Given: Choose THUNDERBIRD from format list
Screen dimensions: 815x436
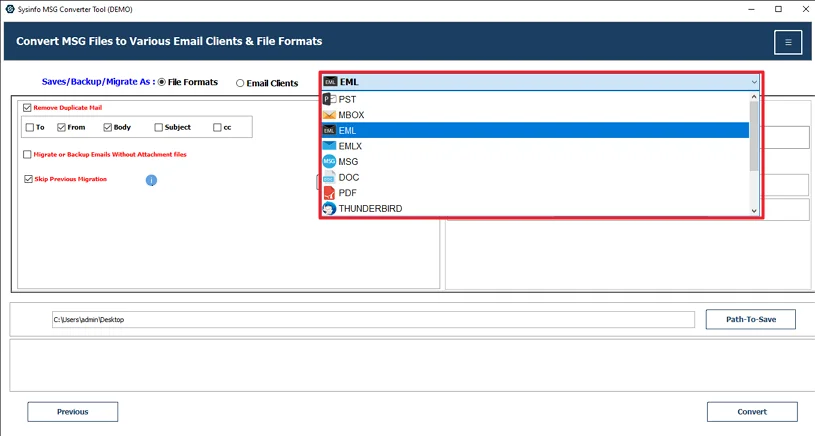Looking at the screenshot, I should point(535,208).
